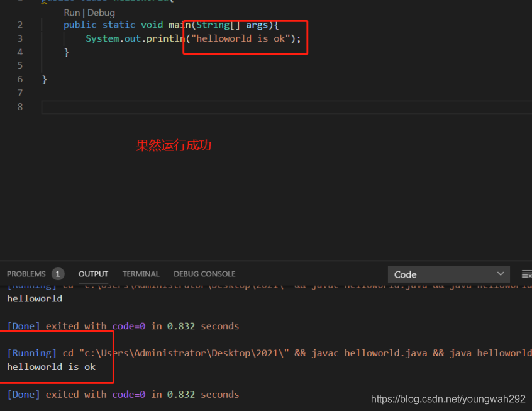Open the CSDN blog watermark link
The image size is (532, 411).
[448, 399]
